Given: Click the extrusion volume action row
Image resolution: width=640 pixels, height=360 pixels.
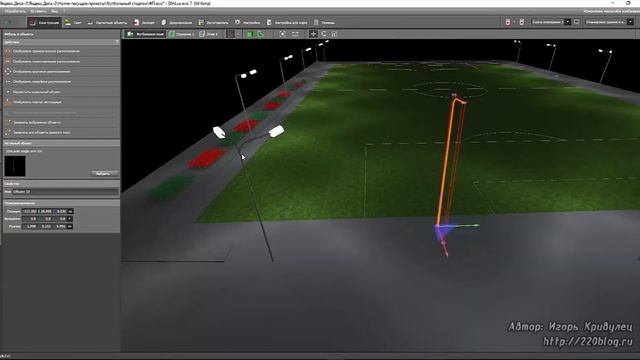Looking at the screenshot, I should 61,102.
